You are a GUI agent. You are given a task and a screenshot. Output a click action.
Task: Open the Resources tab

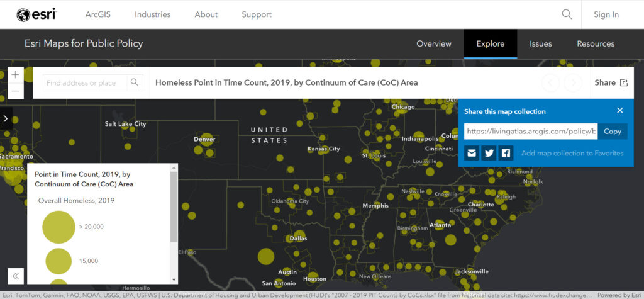[x=596, y=43]
